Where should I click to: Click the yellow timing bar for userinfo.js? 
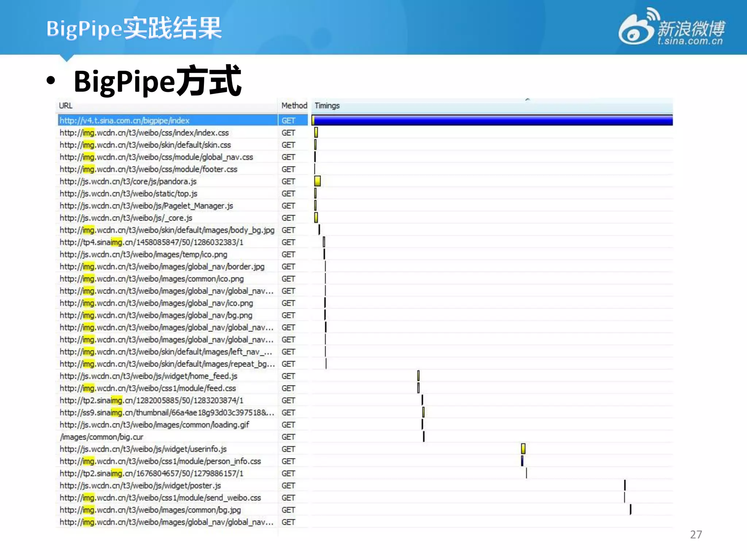(523, 449)
